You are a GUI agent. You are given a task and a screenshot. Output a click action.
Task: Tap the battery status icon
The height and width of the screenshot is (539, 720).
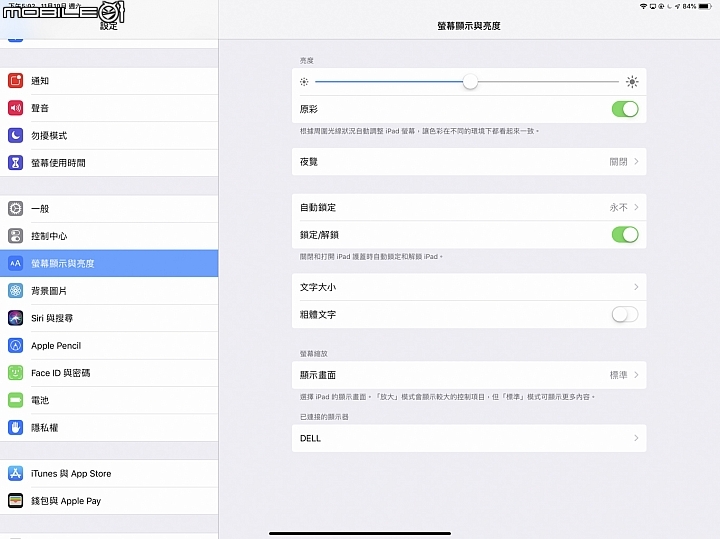pyautogui.click(x=705, y=6)
